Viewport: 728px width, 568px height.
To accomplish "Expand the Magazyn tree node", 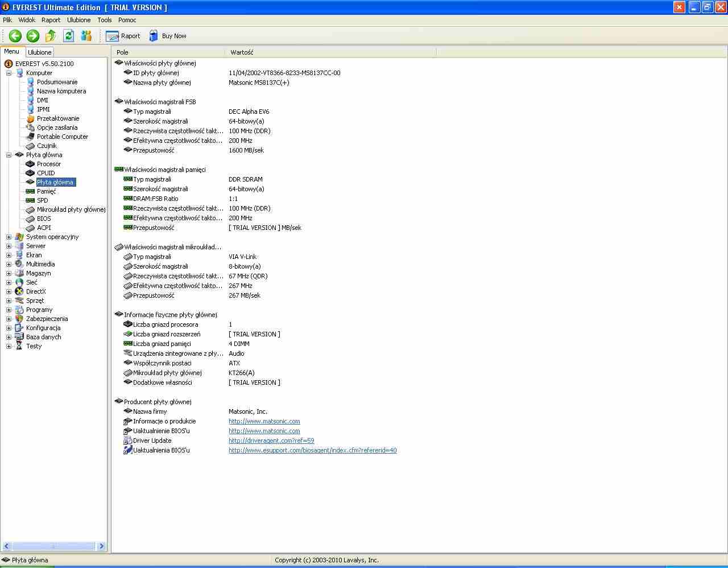I will click(9, 273).
